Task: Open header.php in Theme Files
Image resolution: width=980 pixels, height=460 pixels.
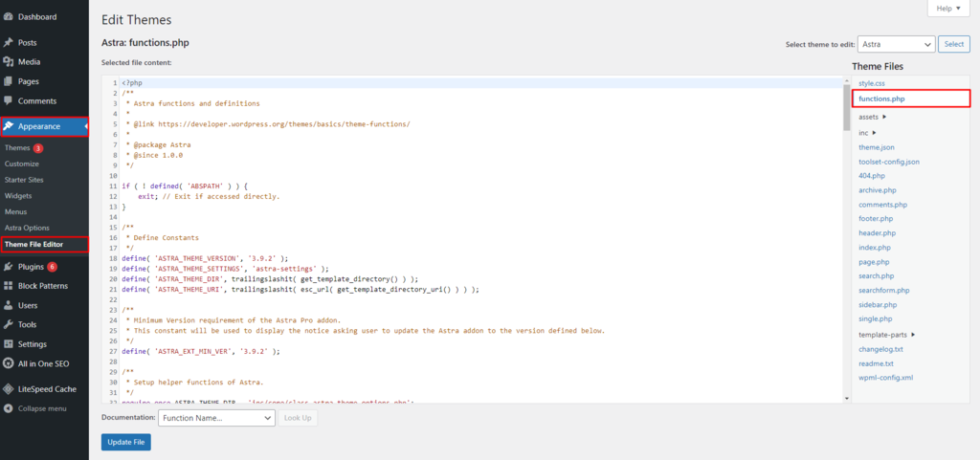Action: [x=877, y=232]
